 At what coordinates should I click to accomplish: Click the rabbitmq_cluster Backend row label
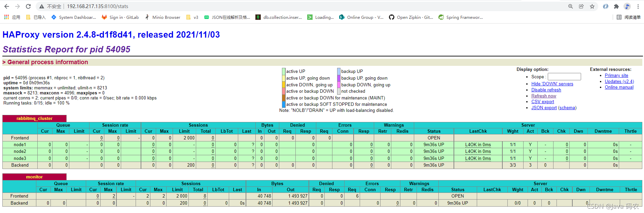coord(20,165)
